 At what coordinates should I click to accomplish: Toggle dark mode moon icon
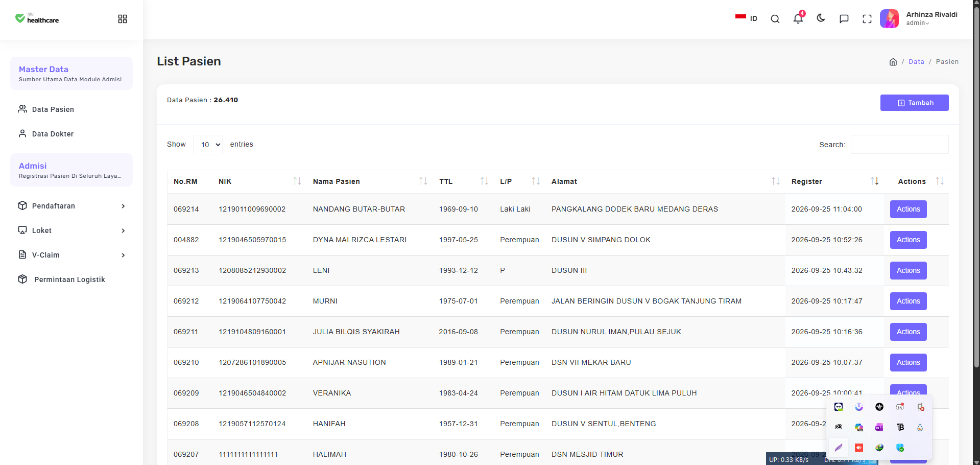click(821, 18)
